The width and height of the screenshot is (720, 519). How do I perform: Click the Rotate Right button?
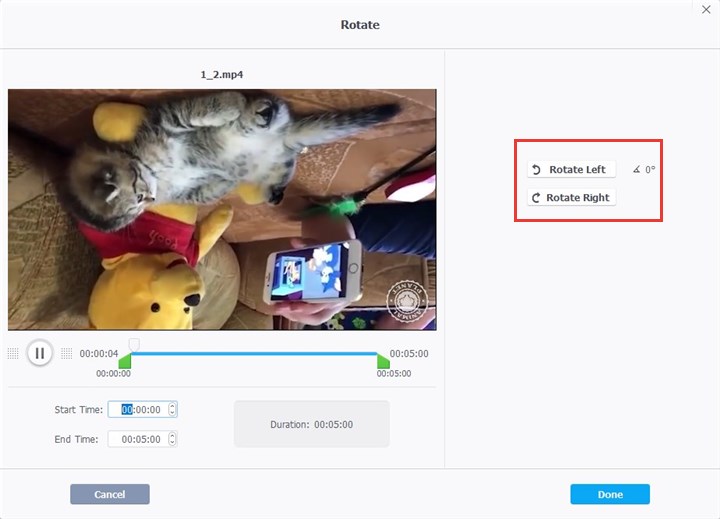click(x=571, y=197)
